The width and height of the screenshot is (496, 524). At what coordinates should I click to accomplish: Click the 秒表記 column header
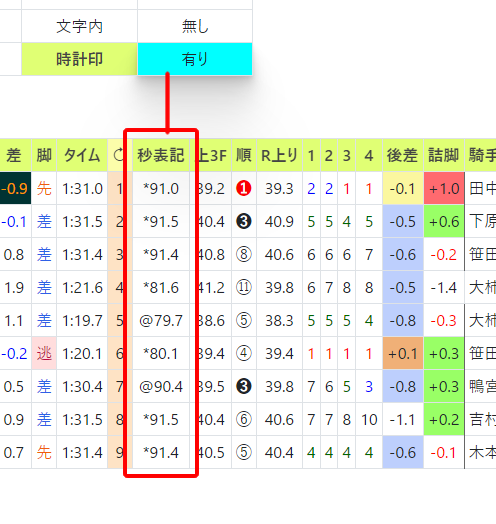(x=161, y=155)
